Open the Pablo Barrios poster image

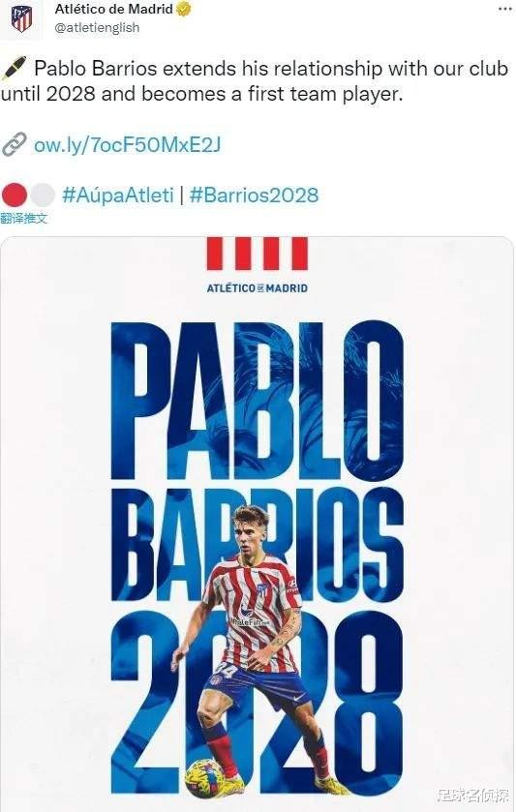click(x=258, y=523)
